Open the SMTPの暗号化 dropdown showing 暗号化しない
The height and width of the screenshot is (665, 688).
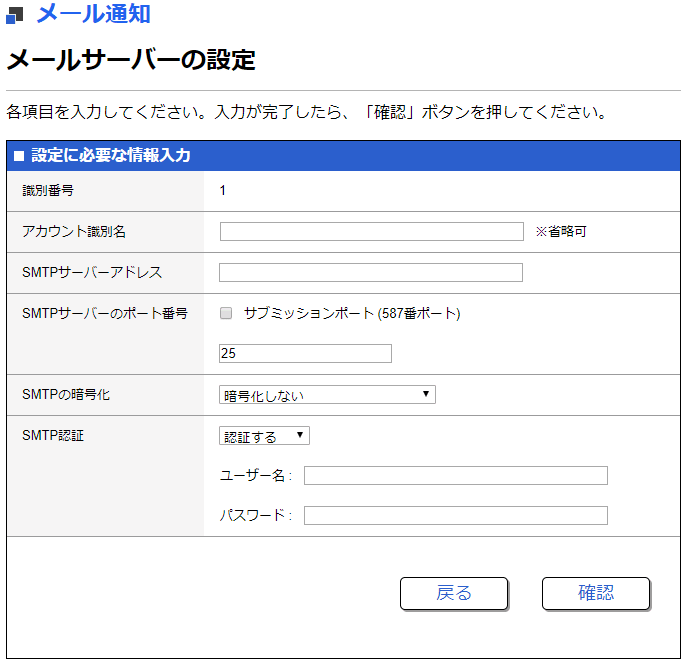click(x=327, y=395)
